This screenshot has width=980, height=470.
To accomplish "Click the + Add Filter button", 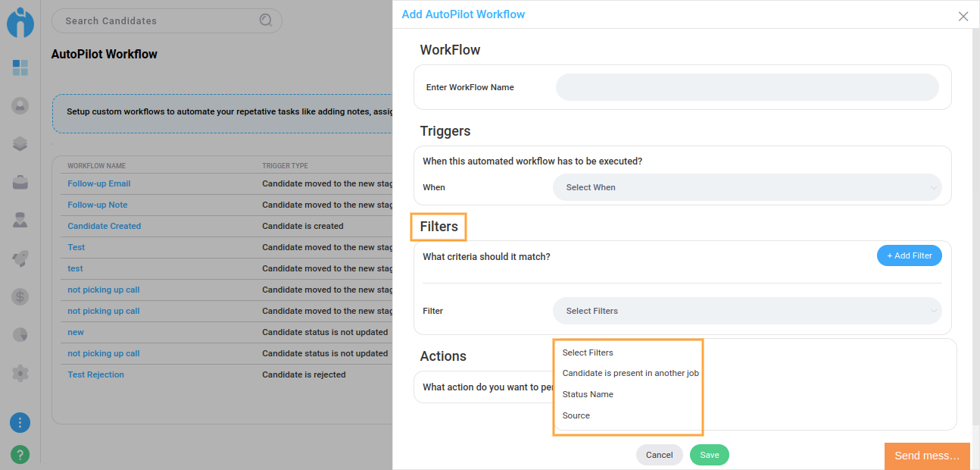I will click(909, 255).
